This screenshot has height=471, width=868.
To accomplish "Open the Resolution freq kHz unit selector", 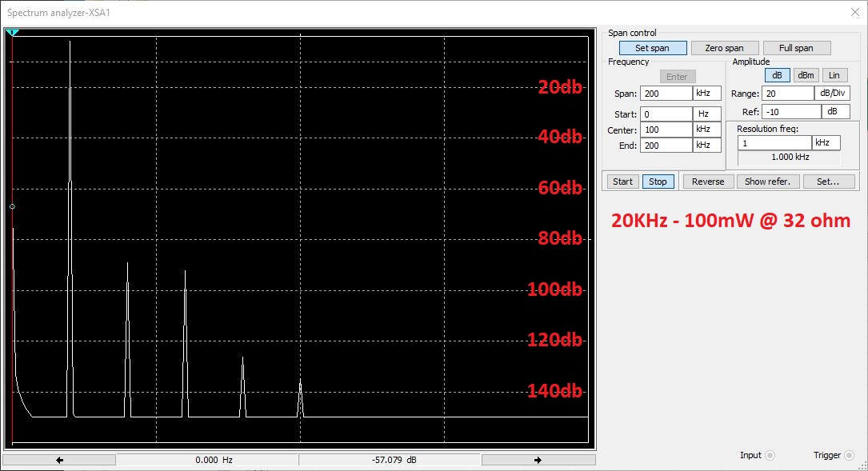I will click(x=826, y=143).
